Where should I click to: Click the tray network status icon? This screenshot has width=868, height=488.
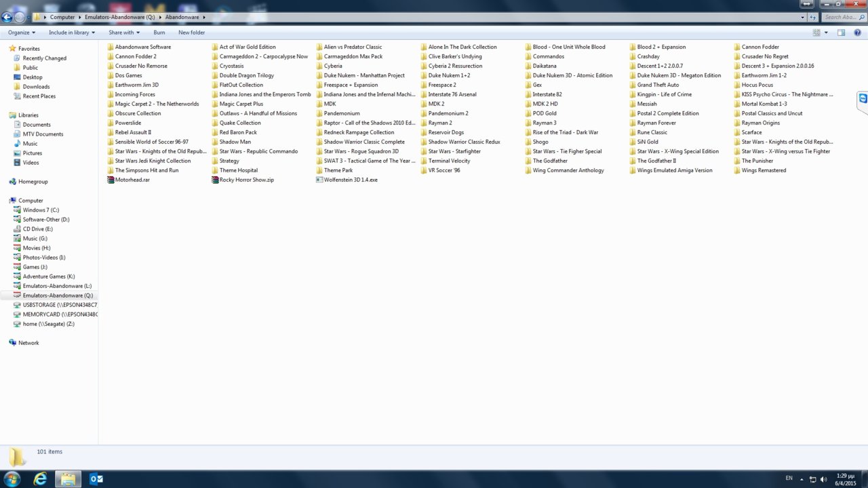813,479
